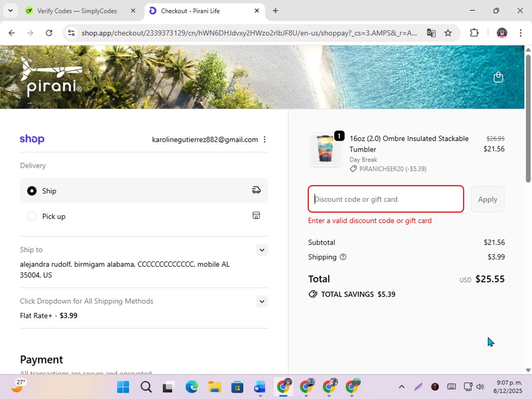Click the delivery truck icon in Ship row
This screenshot has width=532, height=399.
[256, 190]
